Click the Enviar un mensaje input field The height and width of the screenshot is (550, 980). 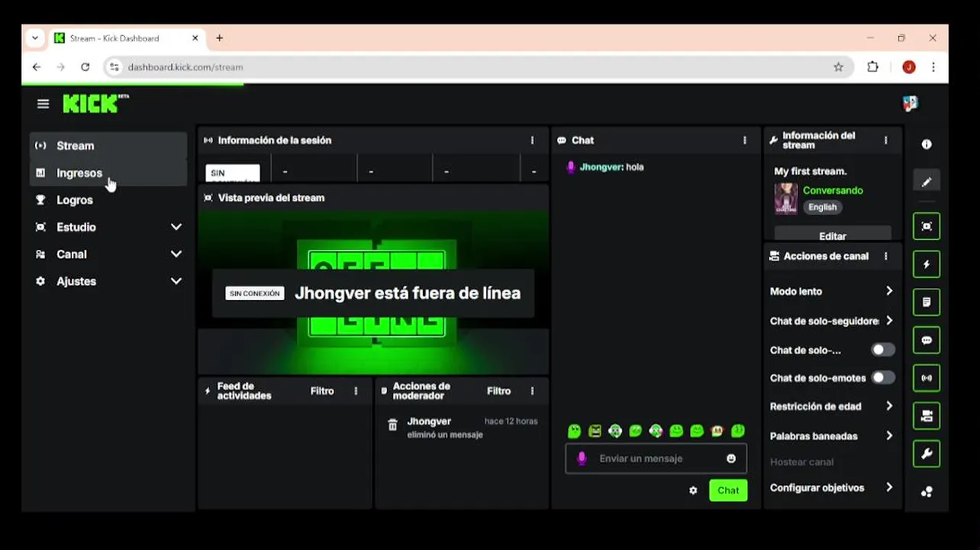point(656,458)
